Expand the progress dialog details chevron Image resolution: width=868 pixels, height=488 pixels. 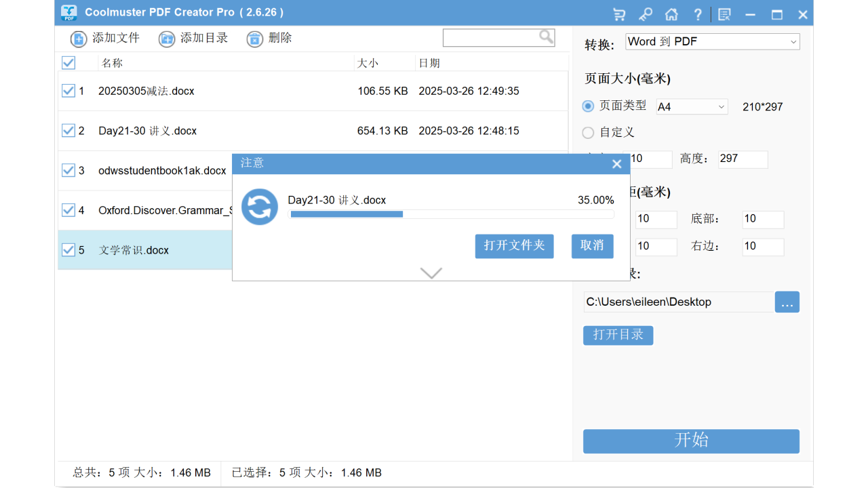[x=431, y=272]
